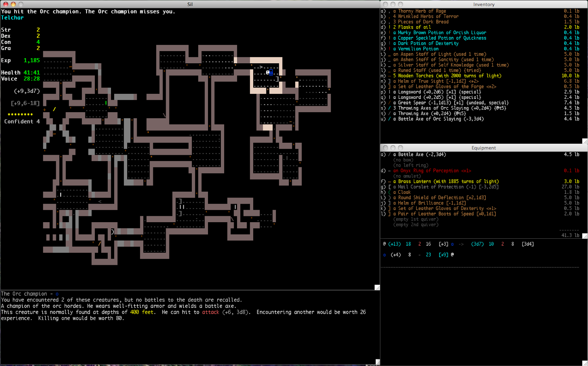Viewport: 588px width, 366px height.
Task: Select the Thorny Herb of Rage
Action: (480, 11)
